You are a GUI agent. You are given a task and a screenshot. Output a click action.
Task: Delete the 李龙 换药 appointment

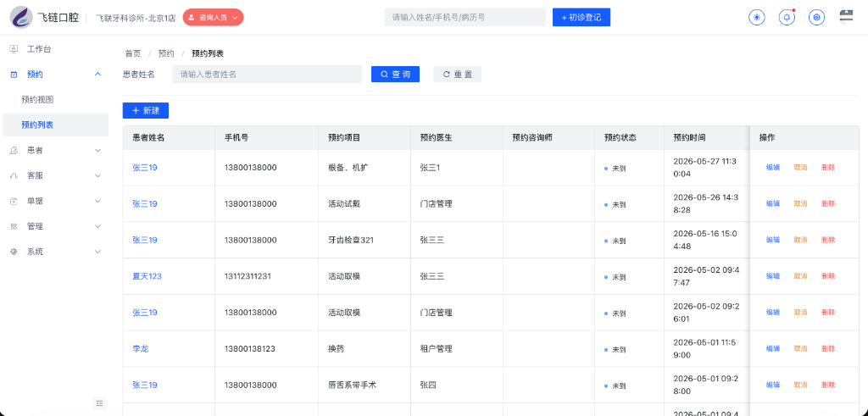point(828,348)
